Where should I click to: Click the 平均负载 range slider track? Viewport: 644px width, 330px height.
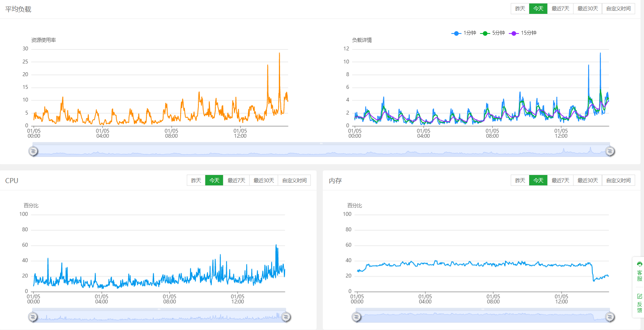(321, 150)
